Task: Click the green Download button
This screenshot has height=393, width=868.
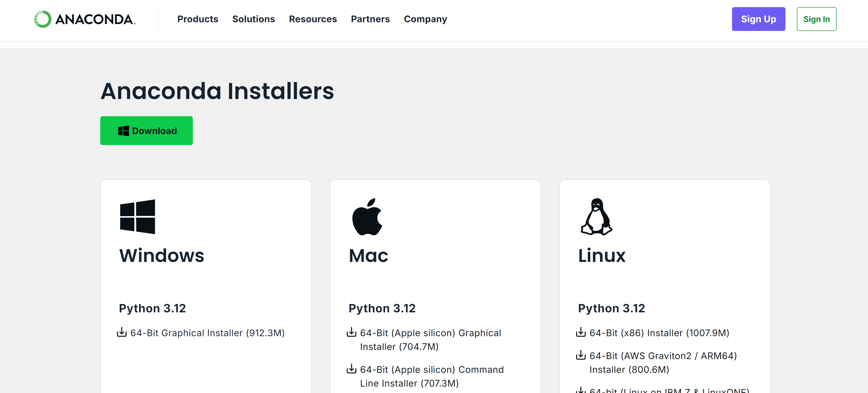Action: click(x=146, y=131)
